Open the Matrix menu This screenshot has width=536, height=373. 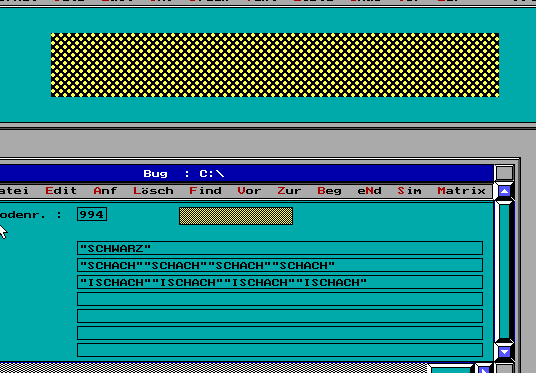click(x=461, y=191)
